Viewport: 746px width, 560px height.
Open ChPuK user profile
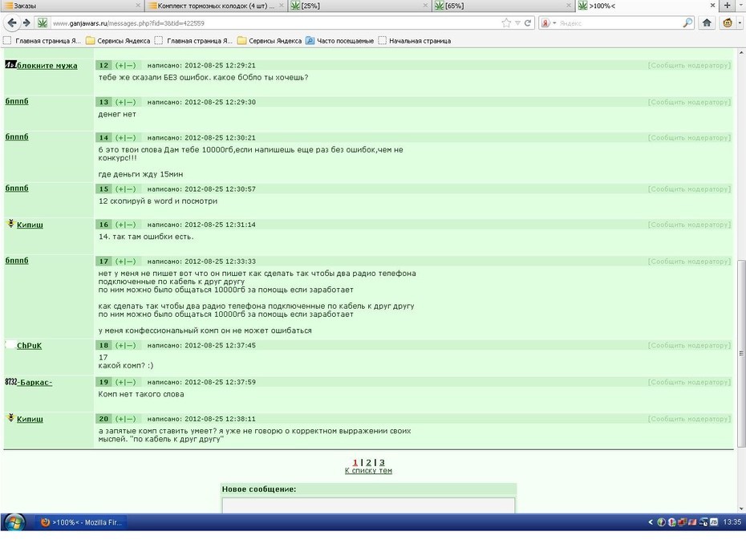(x=29, y=346)
